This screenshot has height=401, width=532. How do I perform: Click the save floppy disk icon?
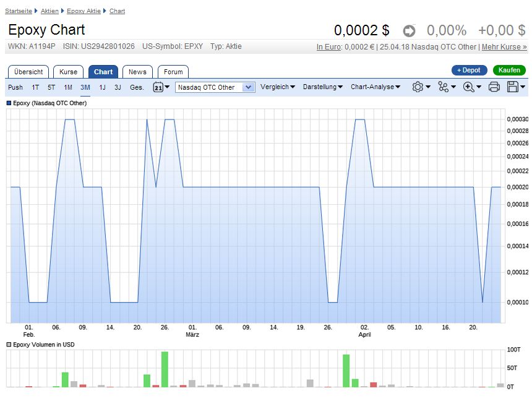click(513, 87)
